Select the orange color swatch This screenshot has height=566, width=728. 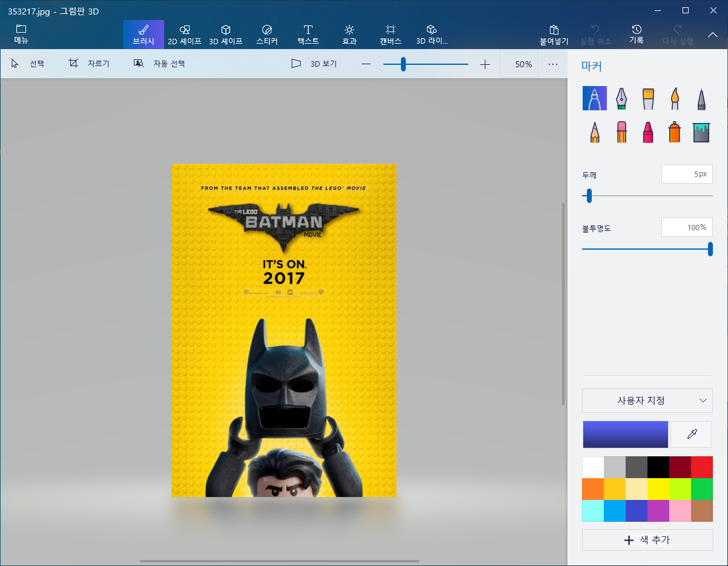click(x=593, y=489)
